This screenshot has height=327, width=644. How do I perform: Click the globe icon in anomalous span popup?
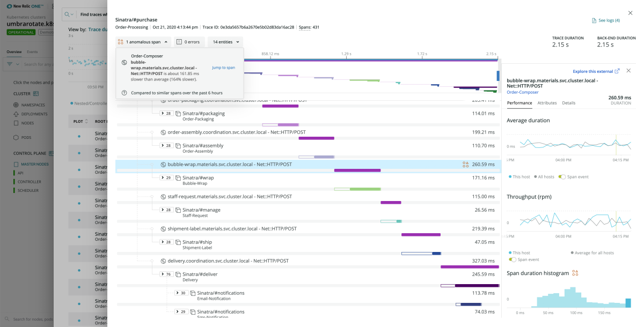pyautogui.click(x=124, y=62)
